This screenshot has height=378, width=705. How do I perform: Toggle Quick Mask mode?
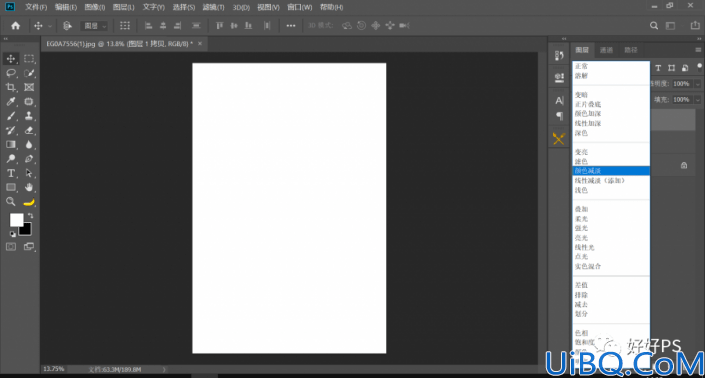point(11,247)
